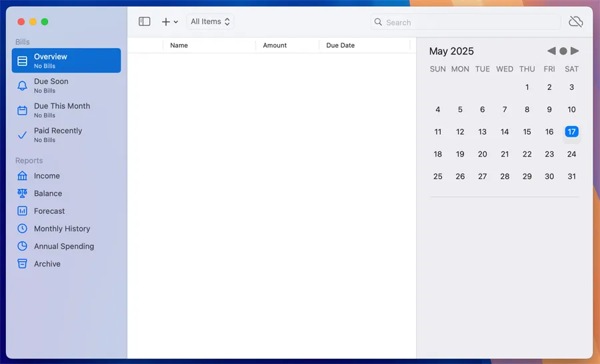Open Due Soon bell icon
Screen dimensions: 600x364
[x=23, y=85]
